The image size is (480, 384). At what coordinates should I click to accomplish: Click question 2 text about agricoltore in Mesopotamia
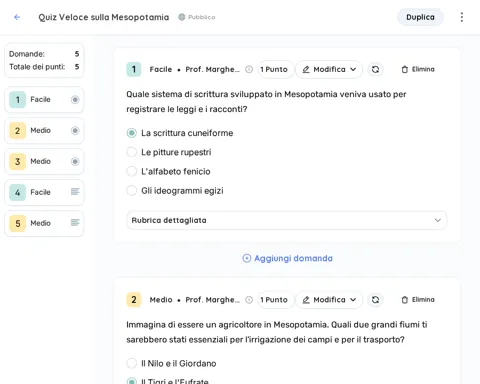tap(277, 332)
